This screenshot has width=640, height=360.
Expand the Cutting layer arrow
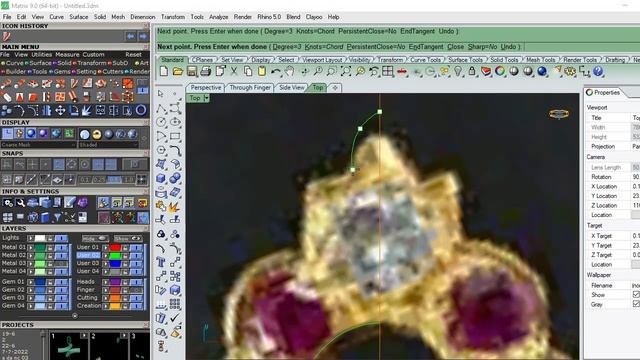106,298
